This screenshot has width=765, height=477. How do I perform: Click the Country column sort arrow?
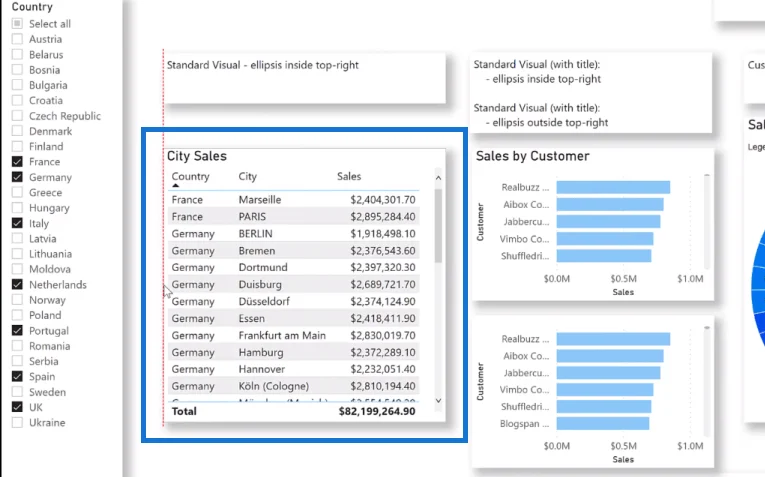[176, 186]
